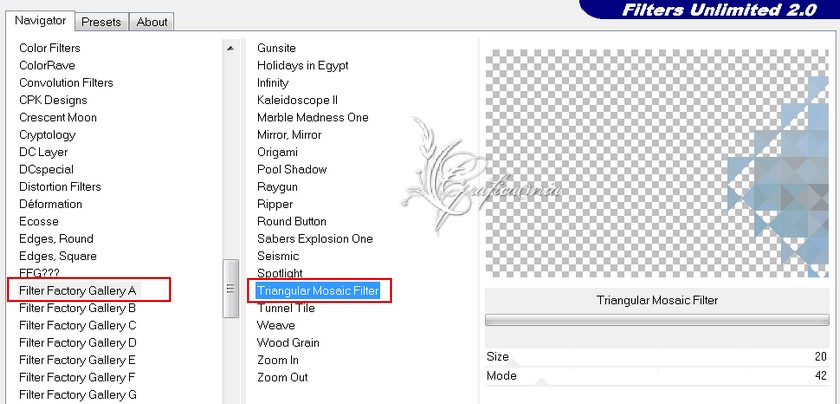Choose the Seismic filter

[x=278, y=256]
